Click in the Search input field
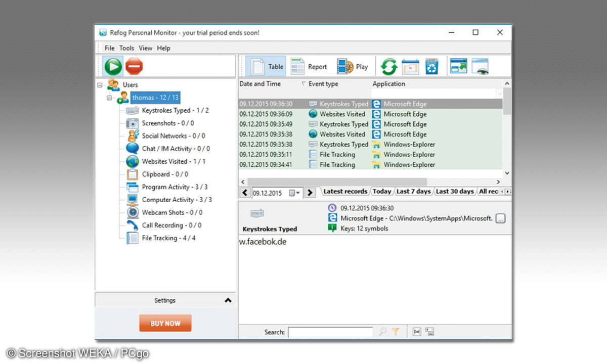Viewport: 607px width, 364px height. click(330, 332)
